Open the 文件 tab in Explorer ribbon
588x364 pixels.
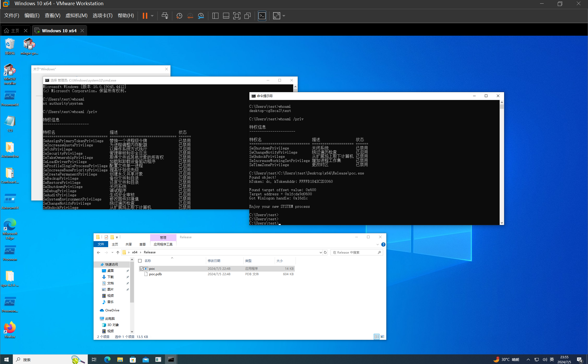coord(101,244)
